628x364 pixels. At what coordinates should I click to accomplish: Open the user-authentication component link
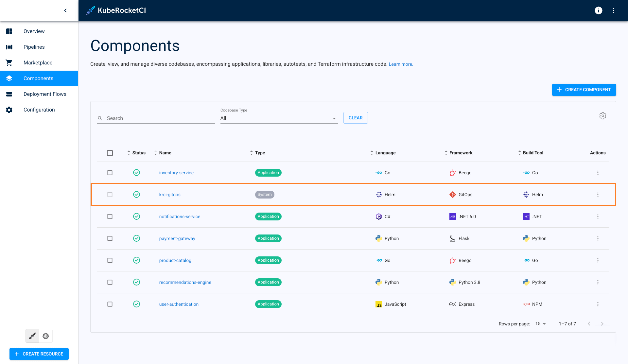(x=179, y=304)
